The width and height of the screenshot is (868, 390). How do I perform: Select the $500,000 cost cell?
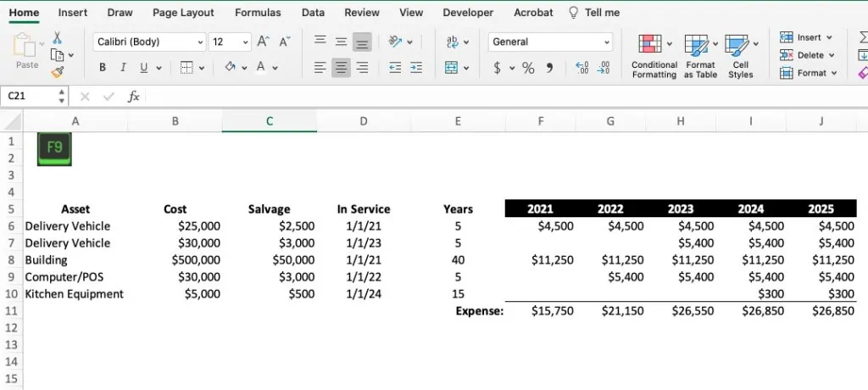pyautogui.click(x=175, y=259)
